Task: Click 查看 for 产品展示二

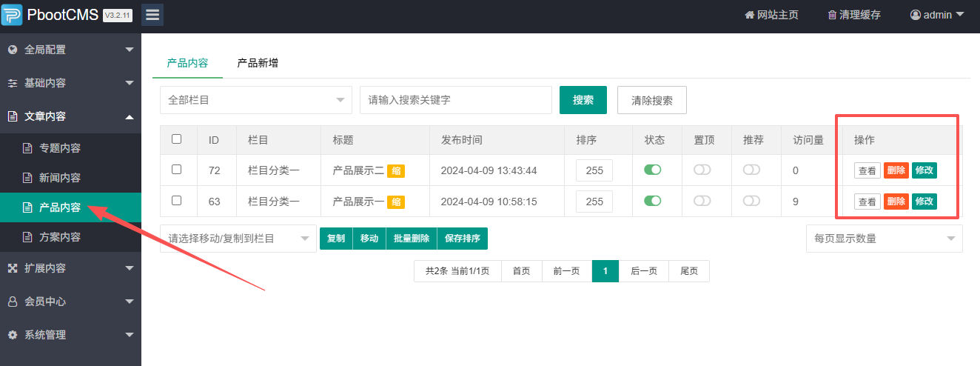Action: tap(867, 170)
